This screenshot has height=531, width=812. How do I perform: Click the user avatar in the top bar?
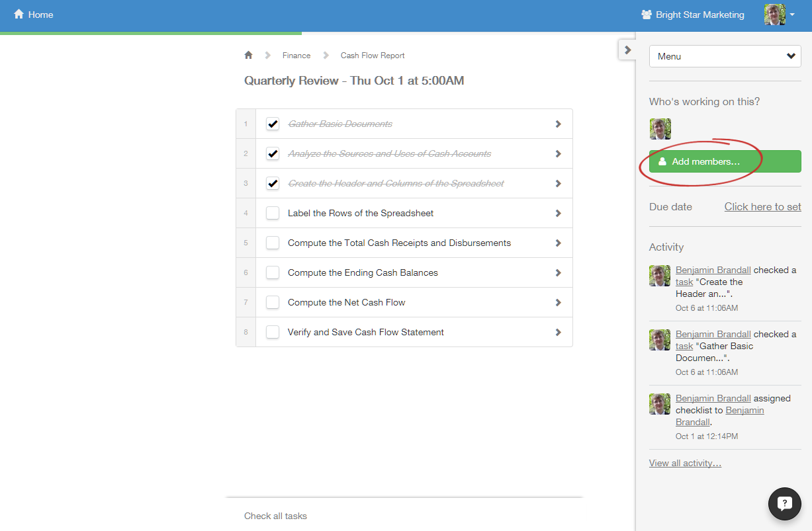click(x=775, y=15)
